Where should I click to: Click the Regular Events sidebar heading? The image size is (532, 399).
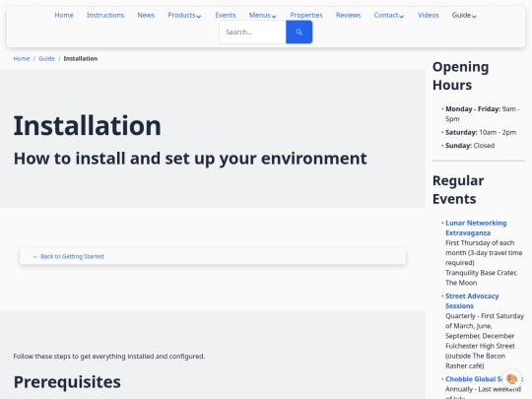pyautogui.click(x=458, y=189)
